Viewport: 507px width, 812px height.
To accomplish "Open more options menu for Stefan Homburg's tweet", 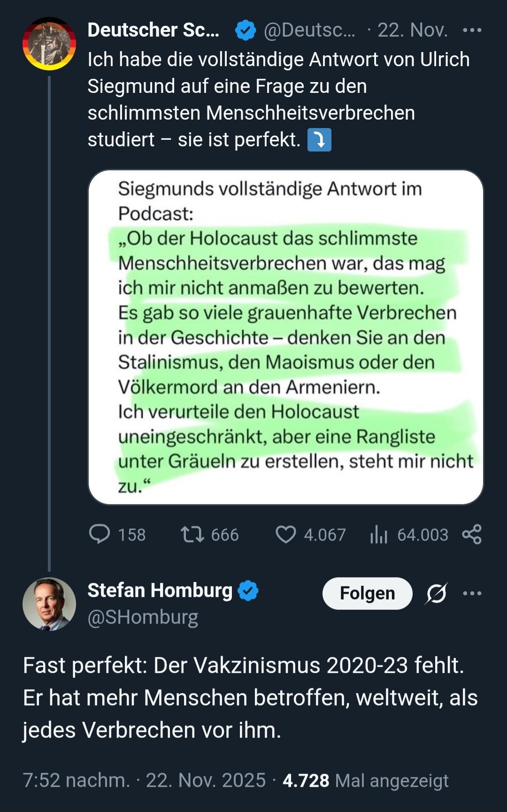I will pos(472,593).
